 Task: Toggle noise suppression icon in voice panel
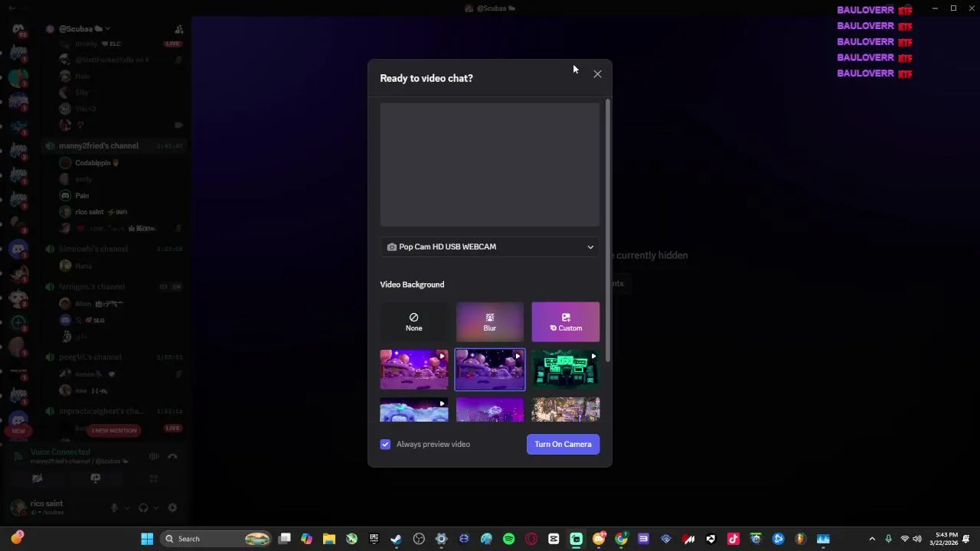(x=154, y=456)
